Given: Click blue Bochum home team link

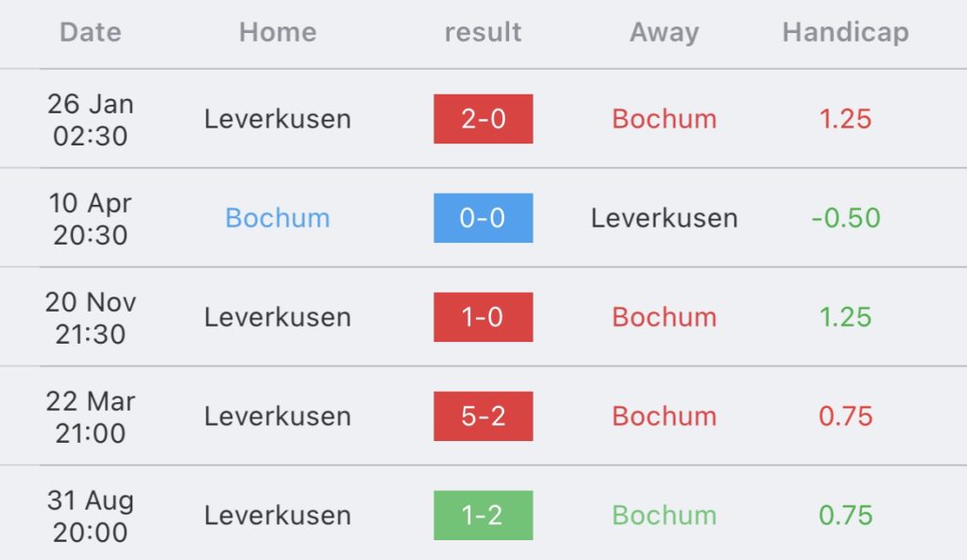Looking at the screenshot, I should 278,218.
